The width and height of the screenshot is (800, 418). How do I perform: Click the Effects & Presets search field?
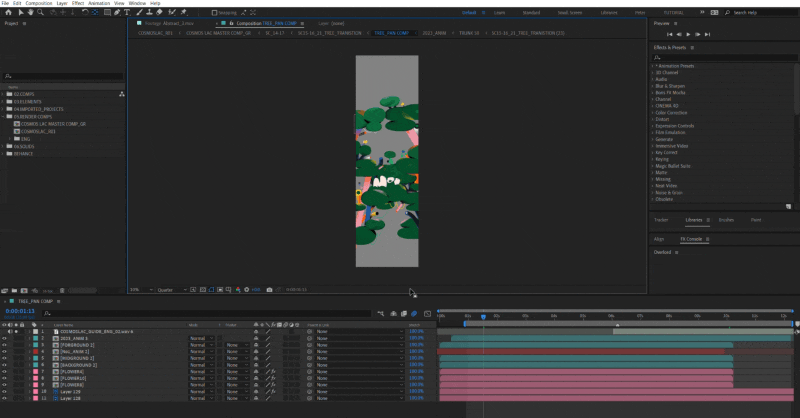coord(720,57)
